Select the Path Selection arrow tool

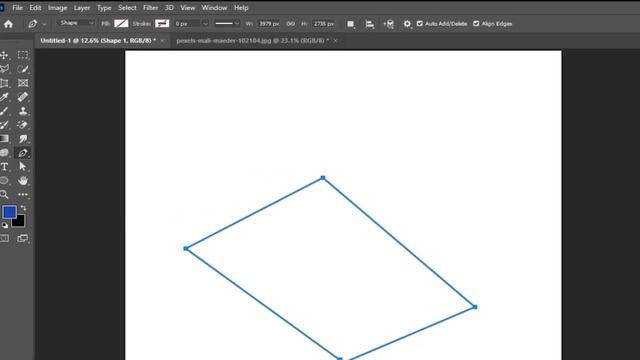(23, 167)
